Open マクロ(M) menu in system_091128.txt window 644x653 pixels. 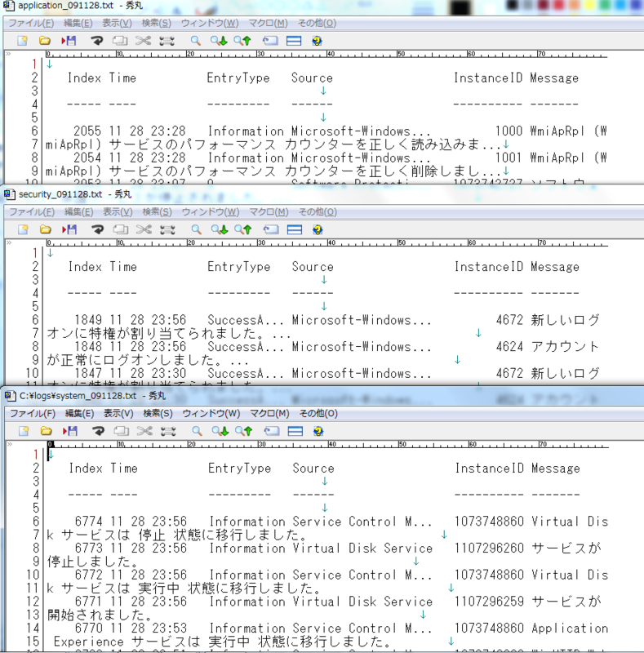pos(269,414)
